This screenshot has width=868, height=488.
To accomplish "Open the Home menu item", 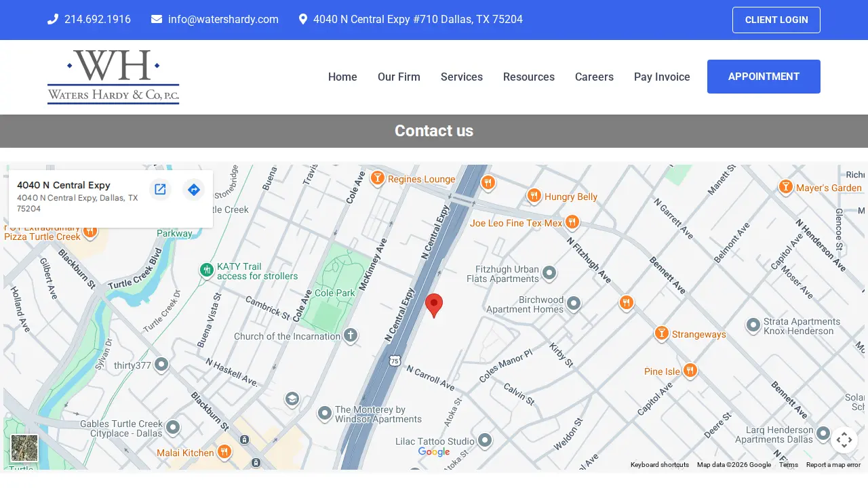I will tap(342, 77).
